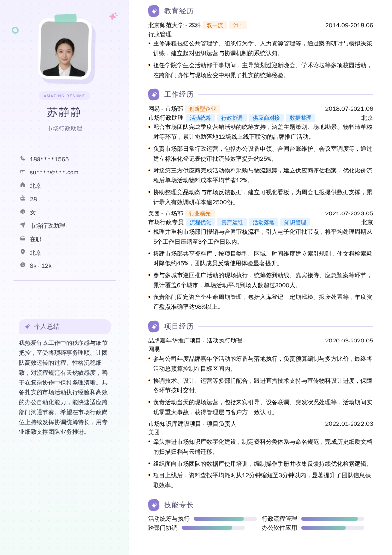Click the age value 28
This screenshot has width=392, height=555.
33,199
